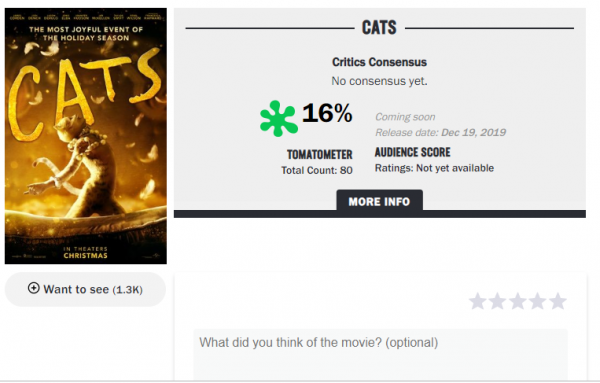
Task: Click Ratings: Not yet available text
Action: click(434, 168)
